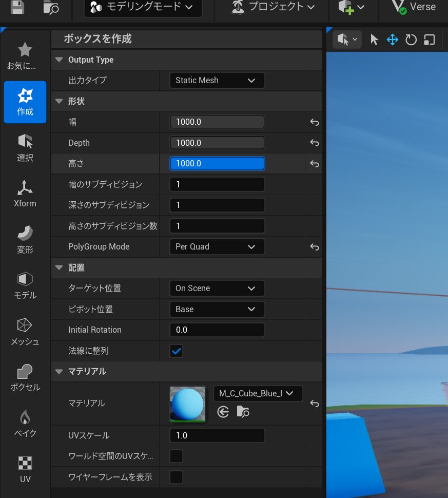Open the 変形 (Deform) tool category
This screenshot has width=448, height=498.
point(25,239)
